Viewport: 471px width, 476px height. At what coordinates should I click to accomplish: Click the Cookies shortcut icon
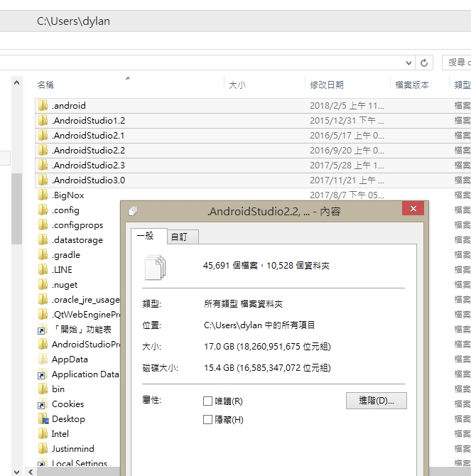(x=42, y=404)
